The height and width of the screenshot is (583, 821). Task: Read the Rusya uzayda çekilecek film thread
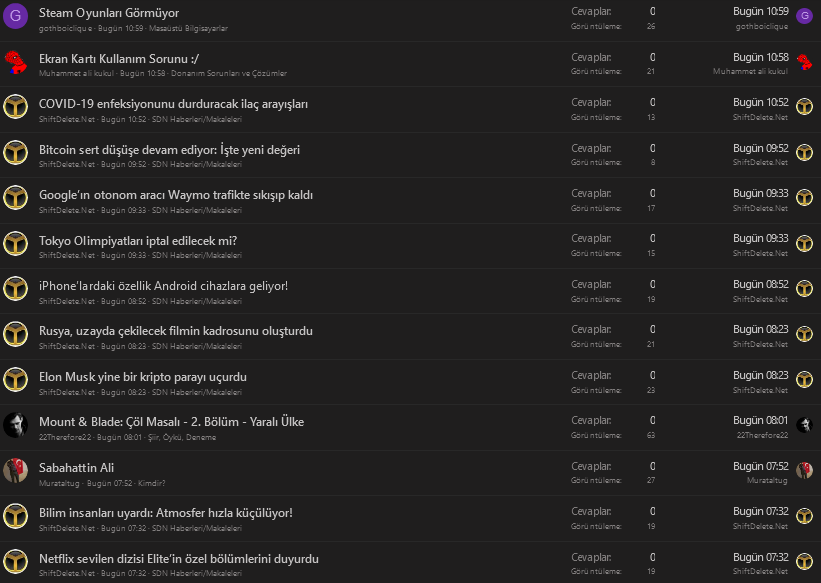click(x=175, y=331)
